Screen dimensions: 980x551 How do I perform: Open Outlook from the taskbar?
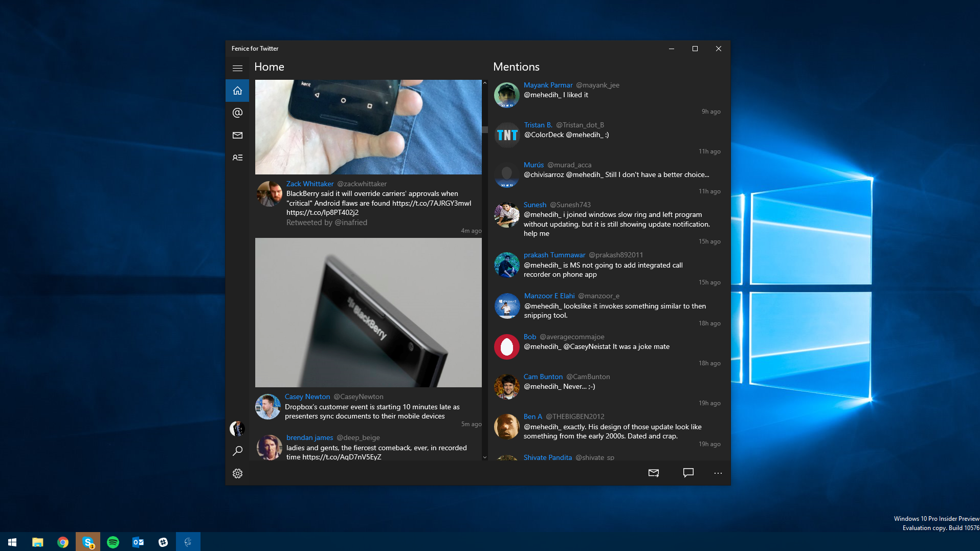(x=138, y=542)
